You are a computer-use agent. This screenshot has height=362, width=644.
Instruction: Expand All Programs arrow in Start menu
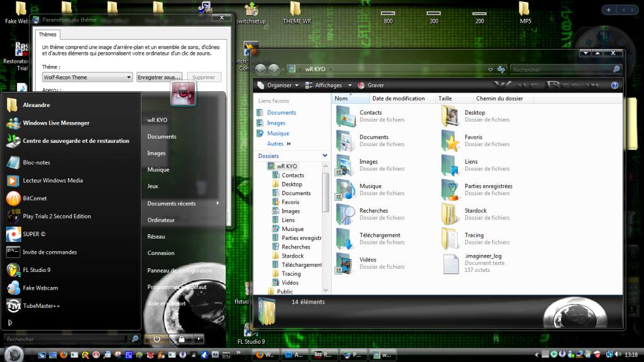(x=10, y=323)
